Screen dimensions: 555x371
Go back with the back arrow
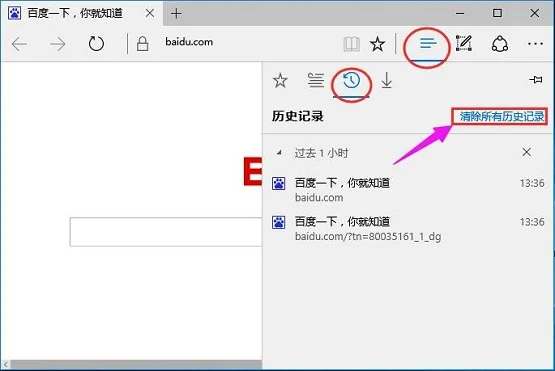(x=19, y=44)
